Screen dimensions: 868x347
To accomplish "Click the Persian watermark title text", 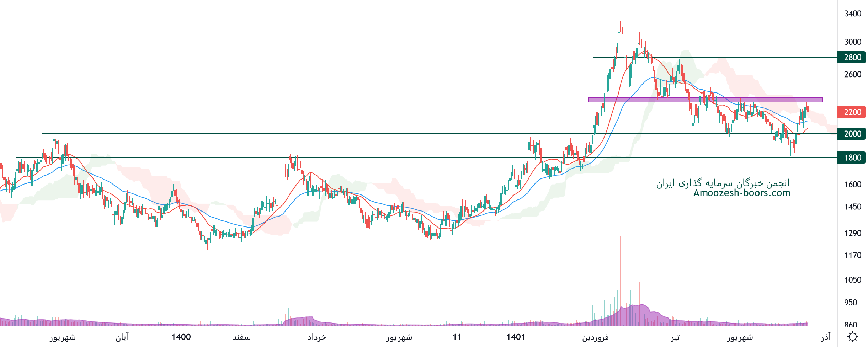I will [x=723, y=183].
